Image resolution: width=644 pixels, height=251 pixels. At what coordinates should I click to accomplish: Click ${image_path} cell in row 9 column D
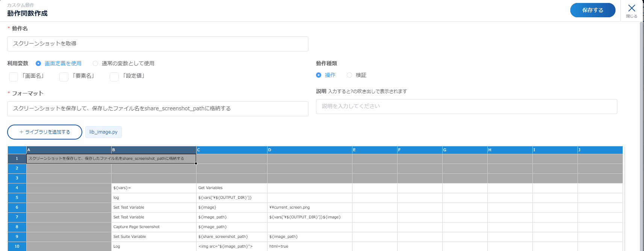pos(310,237)
